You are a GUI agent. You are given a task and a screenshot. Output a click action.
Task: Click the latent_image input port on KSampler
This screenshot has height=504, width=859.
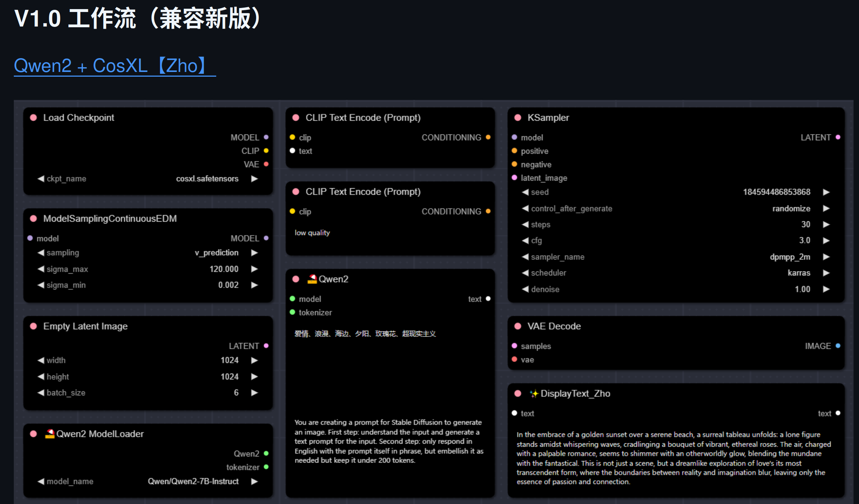515,178
